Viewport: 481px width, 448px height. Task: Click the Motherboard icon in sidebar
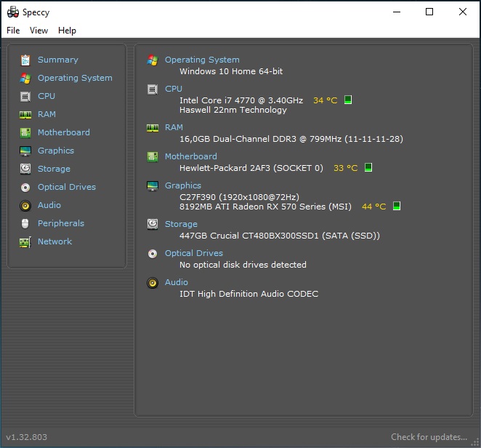tap(25, 132)
